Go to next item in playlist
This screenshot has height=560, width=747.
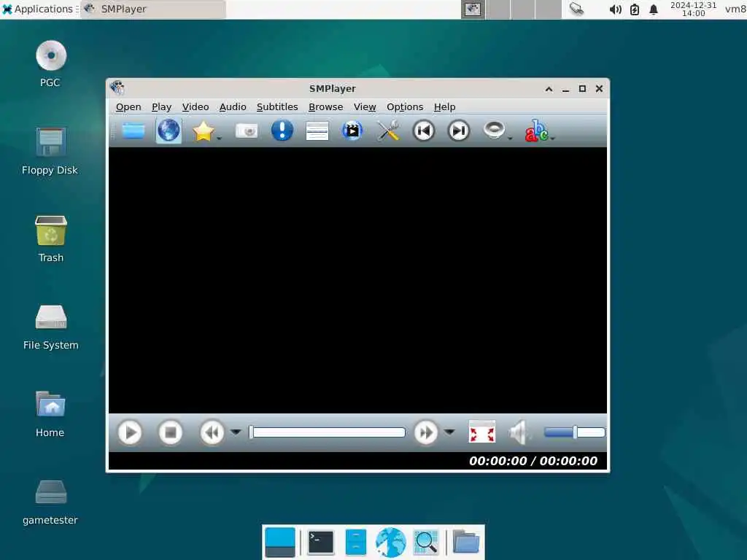click(459, 131)
